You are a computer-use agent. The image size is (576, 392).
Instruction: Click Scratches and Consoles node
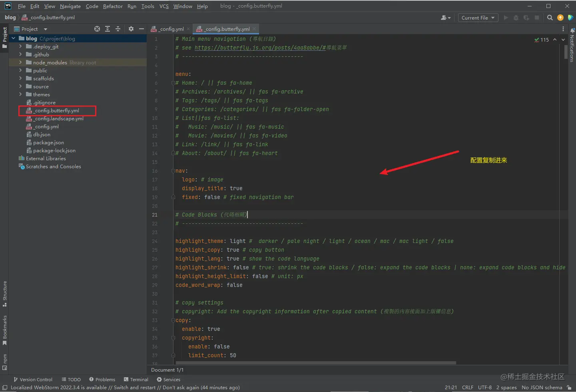[x=50, y=166]
